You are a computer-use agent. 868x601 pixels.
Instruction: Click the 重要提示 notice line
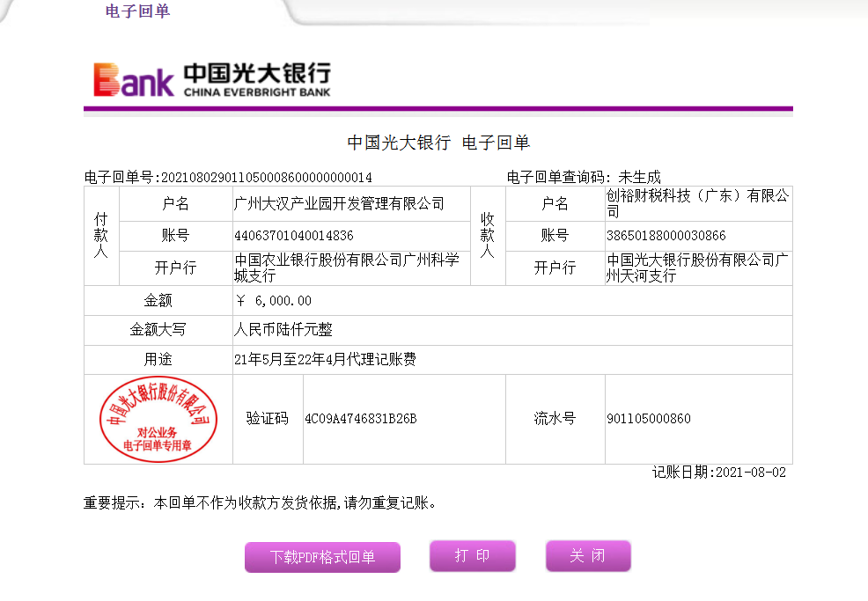[x=261, y=503]
